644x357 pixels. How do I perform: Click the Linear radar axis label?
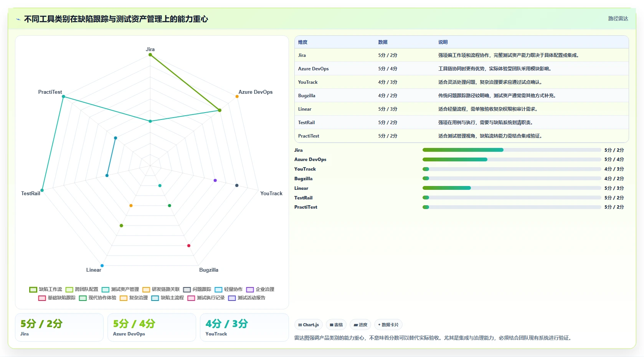94,270
